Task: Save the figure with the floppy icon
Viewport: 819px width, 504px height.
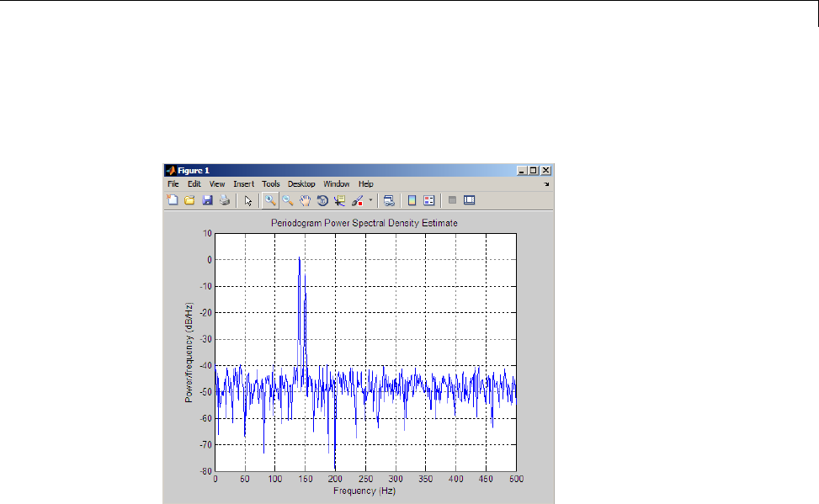Action: [207, 200]
